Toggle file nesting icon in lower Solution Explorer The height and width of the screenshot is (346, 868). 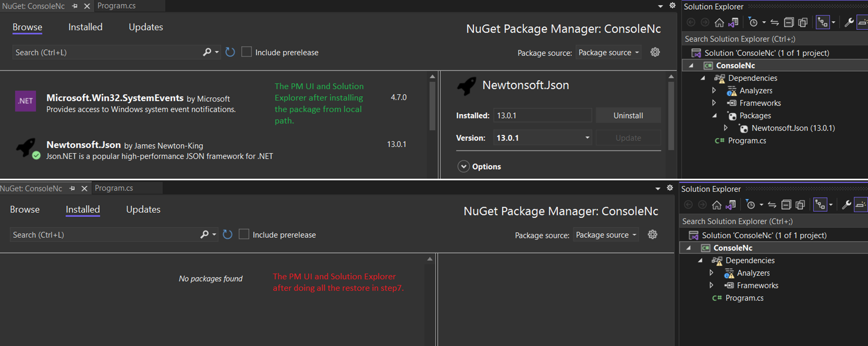click(x=820, y=205)
